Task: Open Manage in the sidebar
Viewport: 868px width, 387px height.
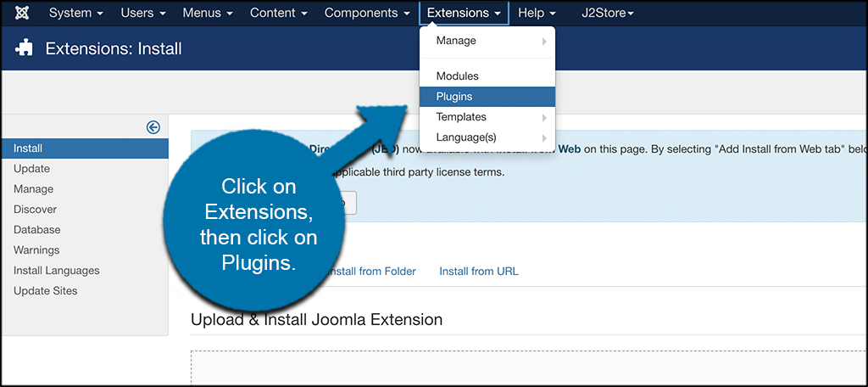Action: [x=33, y=189]
